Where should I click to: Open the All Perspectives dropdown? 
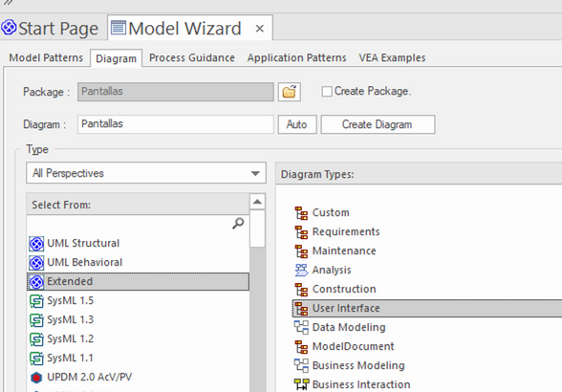pos(146,173)
